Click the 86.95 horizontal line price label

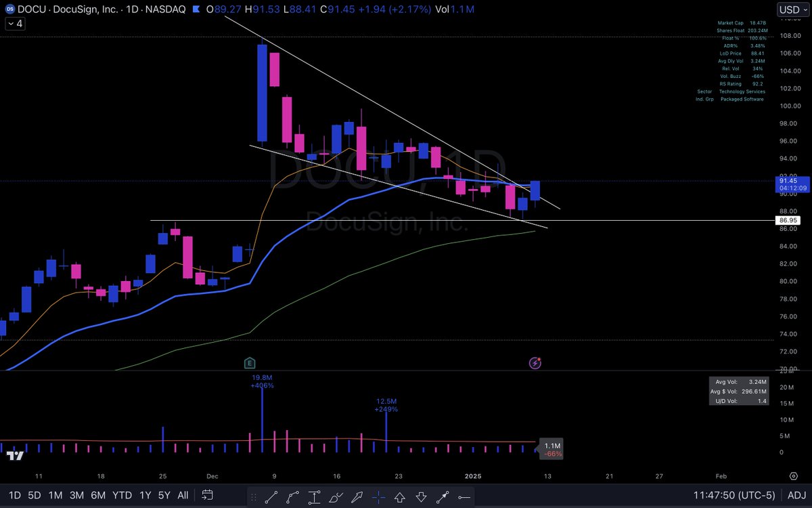click(x=788, y=221)
